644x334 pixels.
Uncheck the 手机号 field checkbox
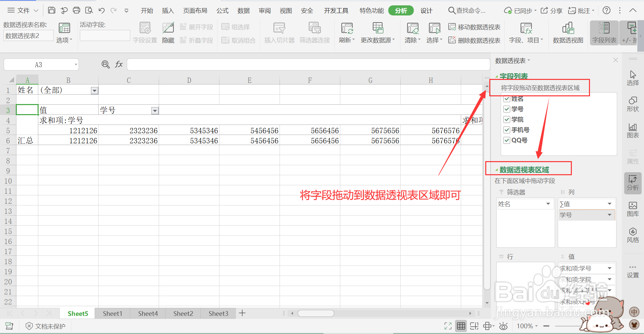tap(507, 130)
